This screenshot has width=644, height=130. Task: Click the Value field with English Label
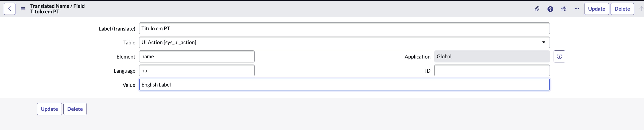pyautogui.click(x=344, y=85)
